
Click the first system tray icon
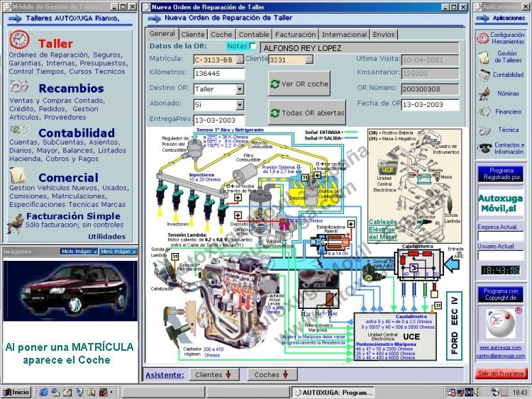[x=451, y=393]
